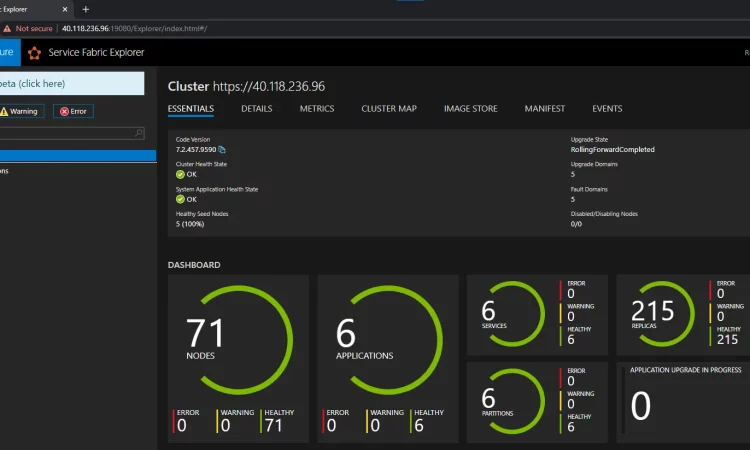Click the Healthy Seed Nodes 5 (100%) value
Viewport: 750px width, 450px height.
[x=190, y=224]
